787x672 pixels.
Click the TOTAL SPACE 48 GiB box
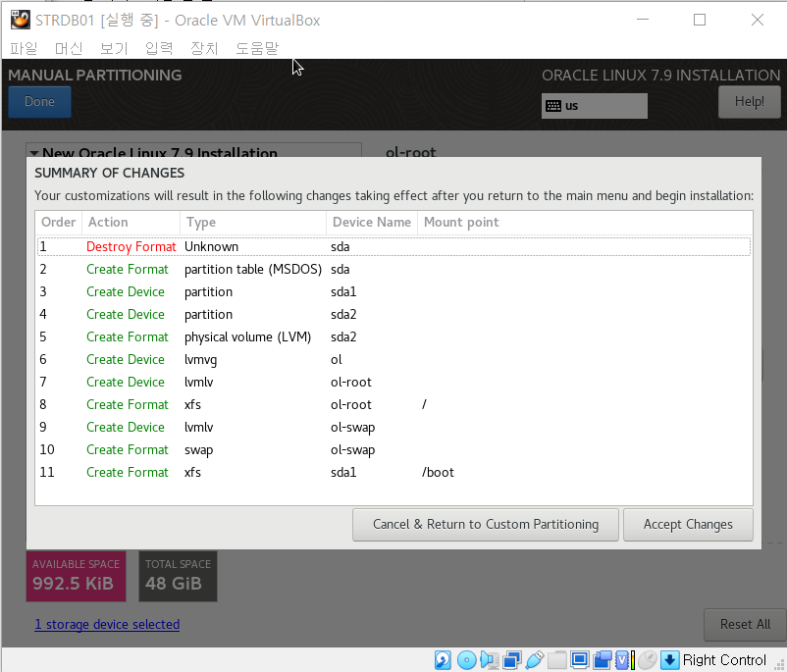click(179, 576)
